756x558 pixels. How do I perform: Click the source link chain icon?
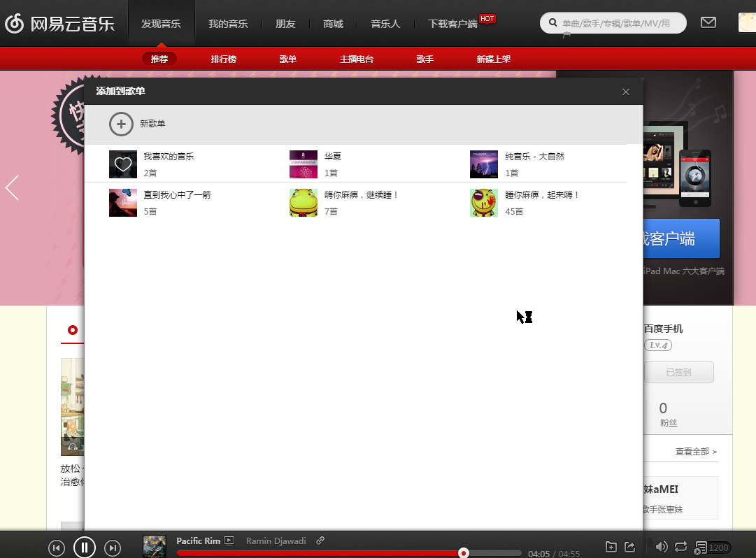[x=320, y=541]
